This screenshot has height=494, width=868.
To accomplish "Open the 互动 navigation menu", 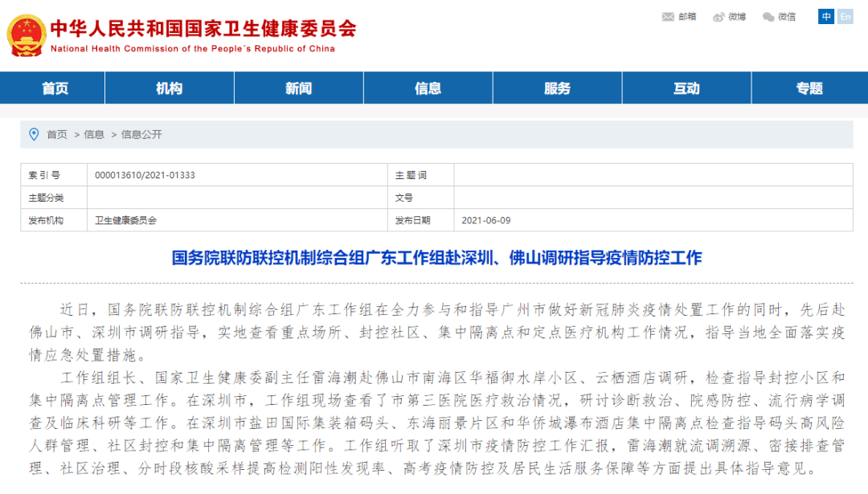I will point(686,88).
